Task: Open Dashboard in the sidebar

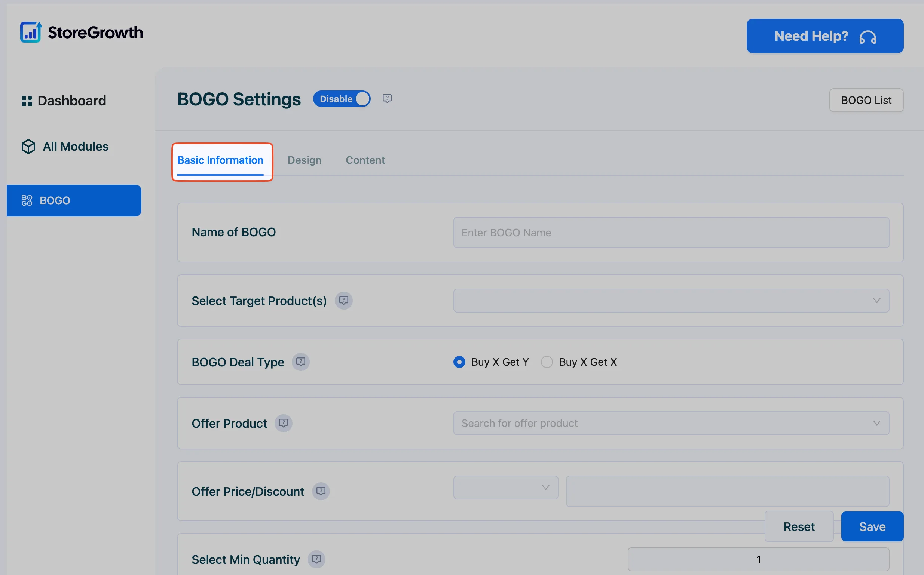Action: point(64,101)
